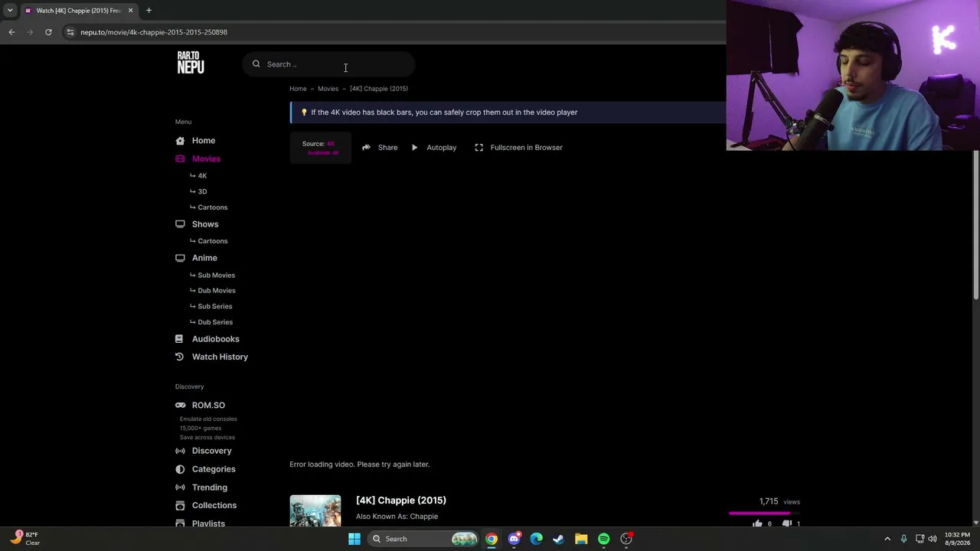Click the NEPU site logo
Image resolution: width=980 pixels, height=551 pixels.
(191, 63)
